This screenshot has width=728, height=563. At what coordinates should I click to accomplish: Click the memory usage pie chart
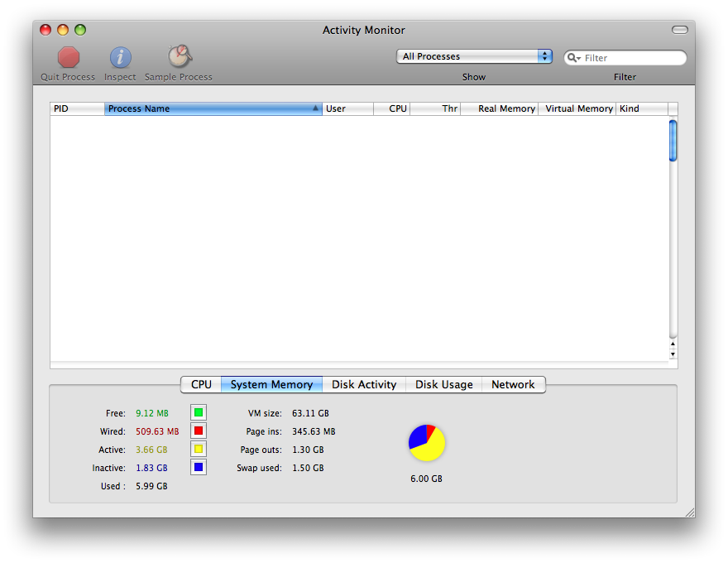click(x=427, y=443)
